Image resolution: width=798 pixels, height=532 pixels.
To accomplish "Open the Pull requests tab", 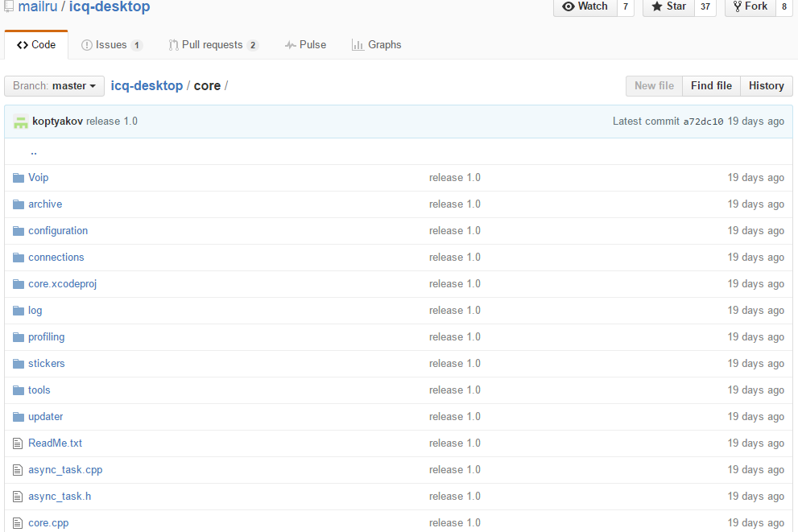I will tap(213, 45).
